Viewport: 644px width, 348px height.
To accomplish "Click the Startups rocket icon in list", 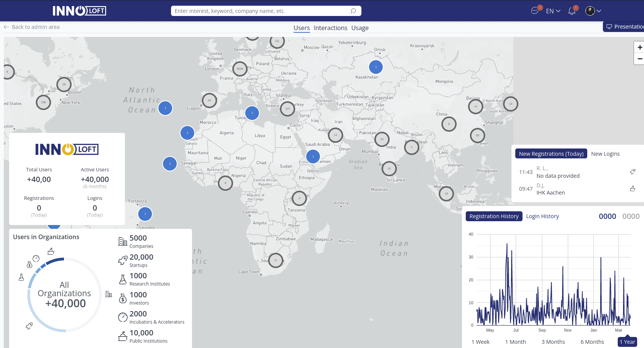I will [x=123, y=260].
